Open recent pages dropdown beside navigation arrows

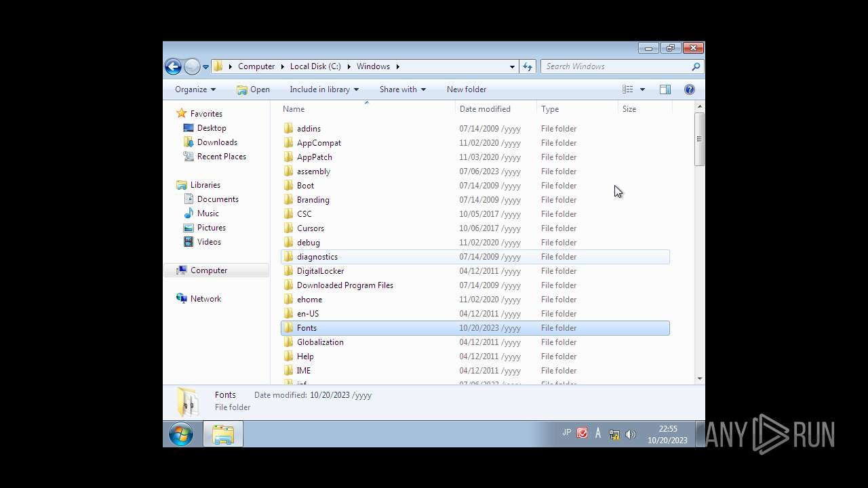[x=205, y=67]
